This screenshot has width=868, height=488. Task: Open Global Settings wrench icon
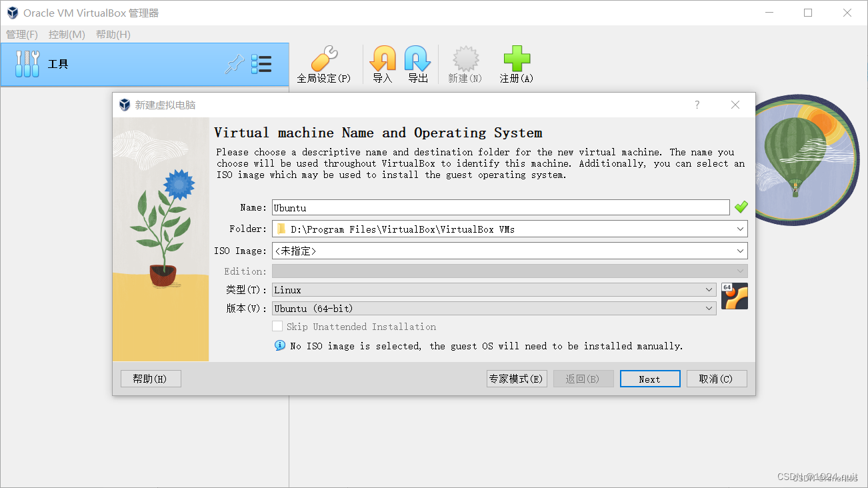pos(325,58)
